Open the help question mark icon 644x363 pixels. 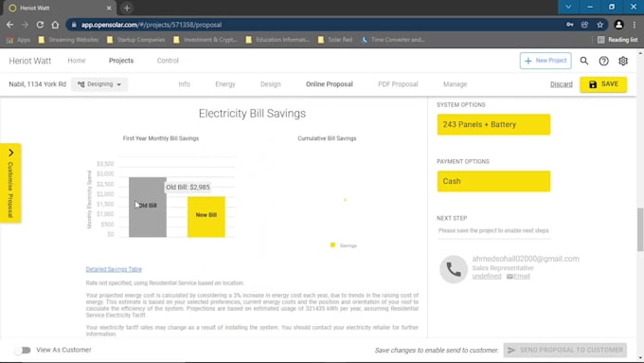[x=604, y=61]
